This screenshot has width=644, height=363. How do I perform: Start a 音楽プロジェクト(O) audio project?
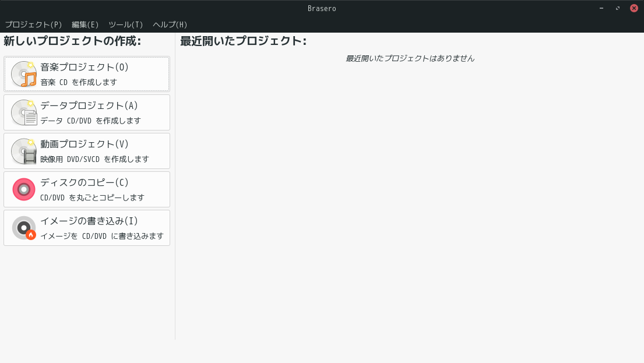[87, 74]
